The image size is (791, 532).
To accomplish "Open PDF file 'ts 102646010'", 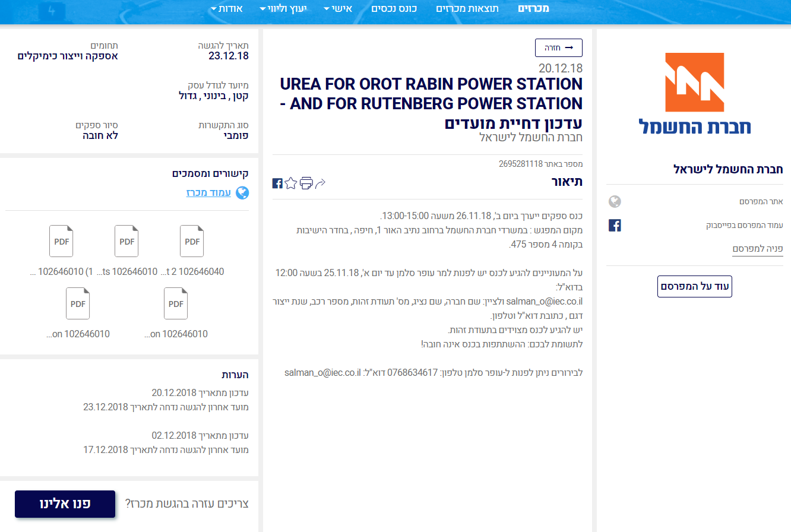I will (126, 241).
